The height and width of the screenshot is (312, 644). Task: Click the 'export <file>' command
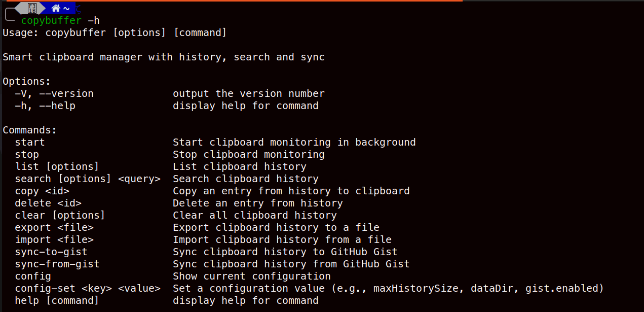[x=54, y=228]
